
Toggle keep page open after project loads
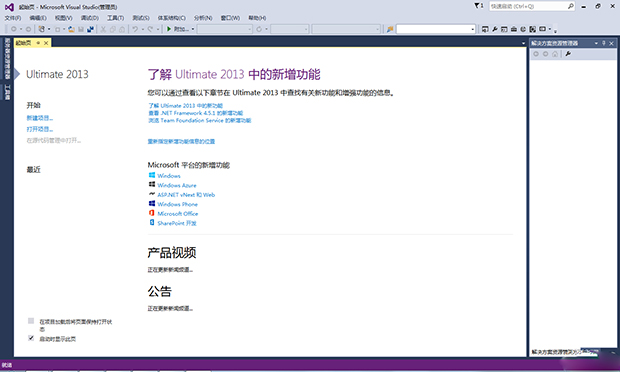31,321
